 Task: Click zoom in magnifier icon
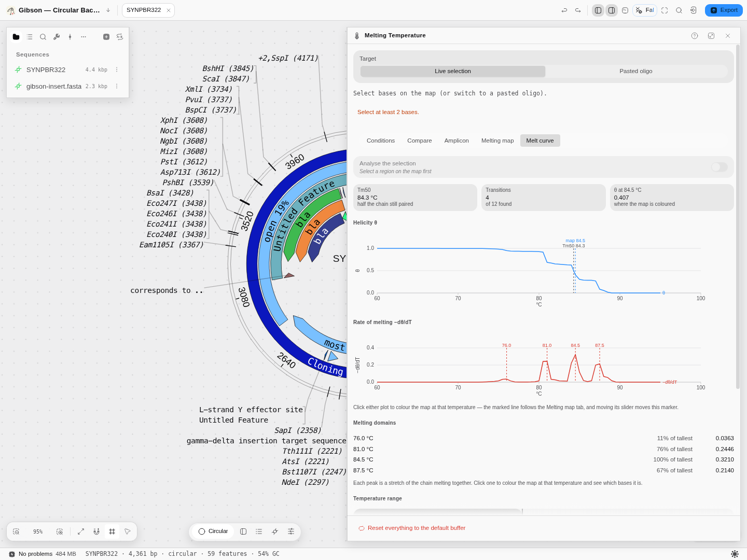60,531
